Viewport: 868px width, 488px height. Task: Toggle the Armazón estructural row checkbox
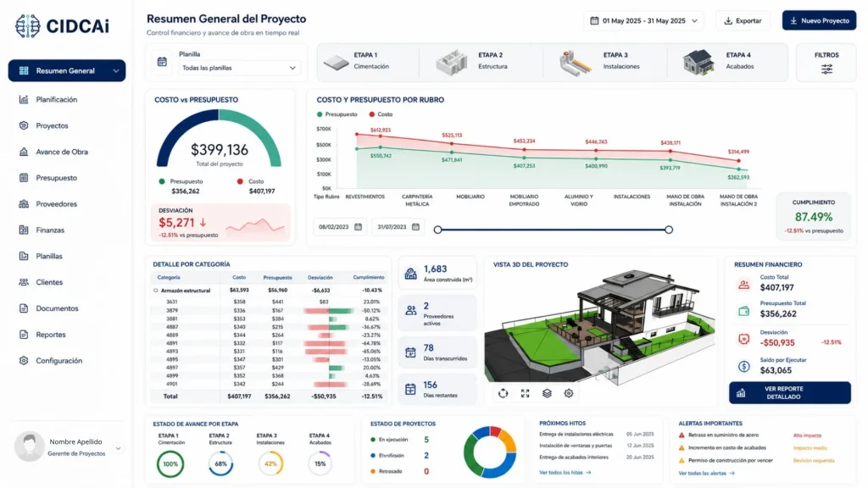[x=156, y=291]
